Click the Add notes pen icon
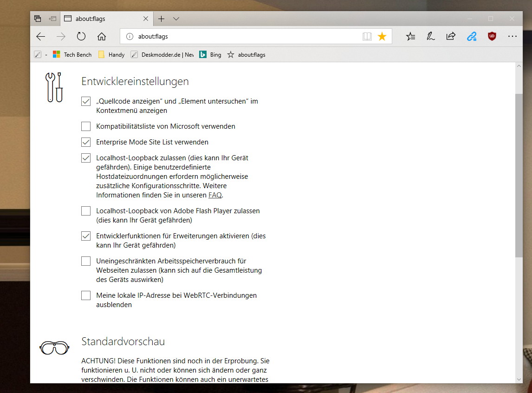Image resolution: width=532 pixels, height=393 pixels. point(431,37)
